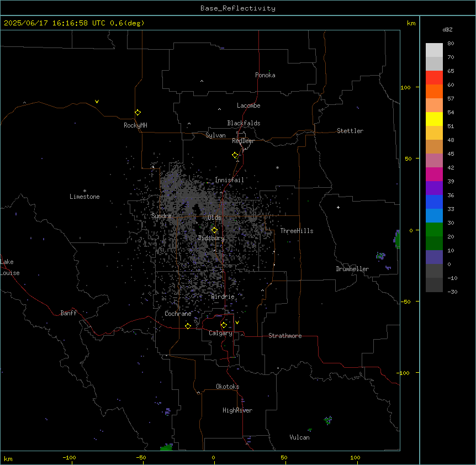Image resolution: width=476 pixels, height=465 pixels.
Task: Select the blue 36-33 dBZ legend color
Action: tap(434, 202)
